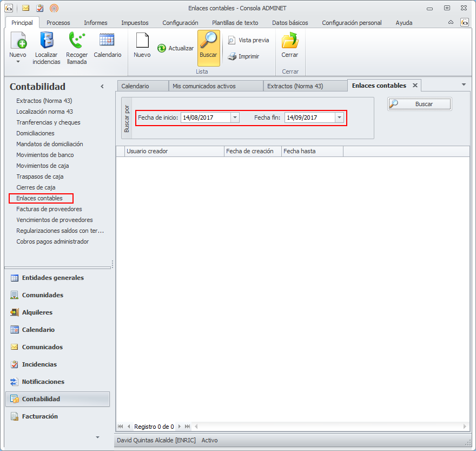Open the Impuestos ribbon tab
Screen dimensions: 476x451
coord(135,23)
